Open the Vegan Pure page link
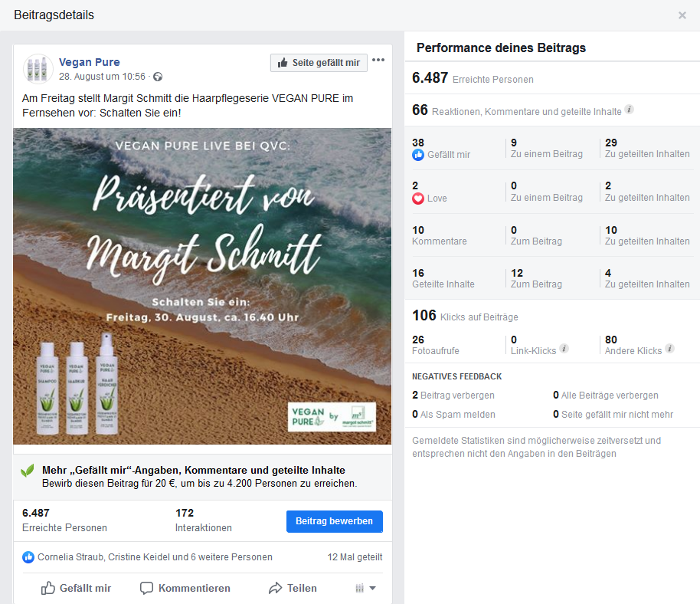Screen dimensions: 700x604 point(90,62)
